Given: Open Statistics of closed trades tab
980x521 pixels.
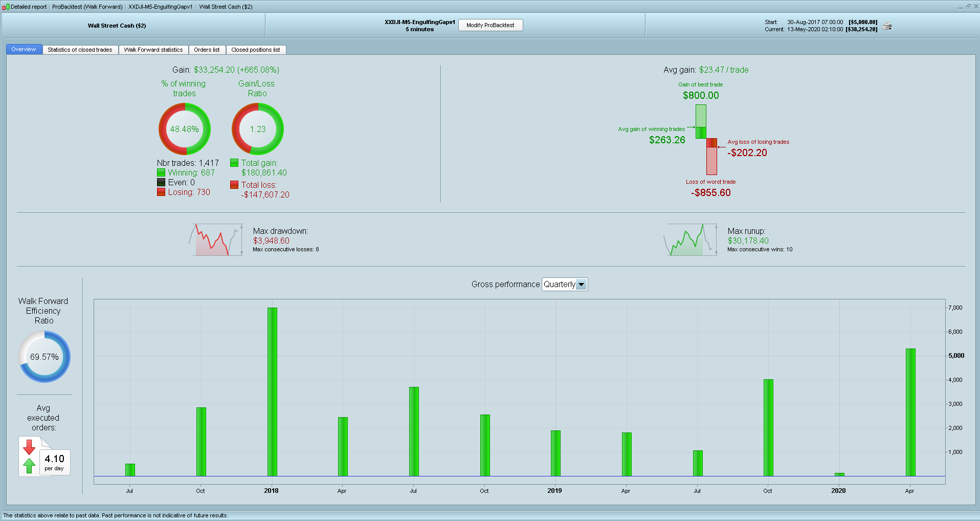Looking at the screenshot, I should click(80, 50).
